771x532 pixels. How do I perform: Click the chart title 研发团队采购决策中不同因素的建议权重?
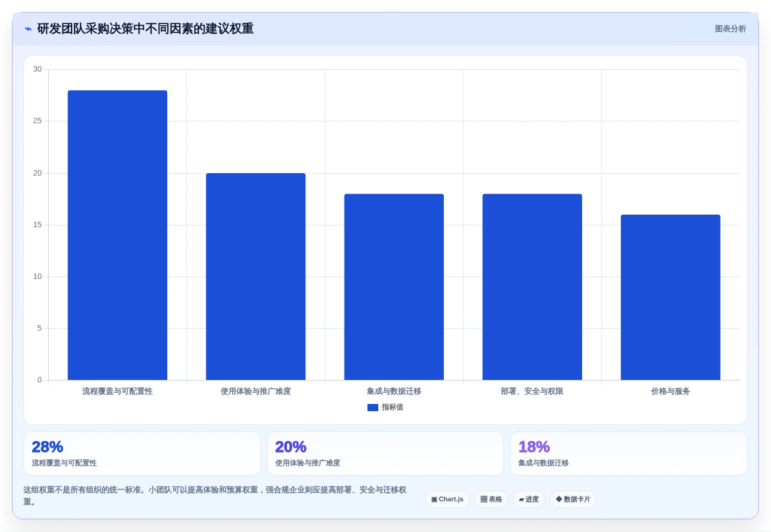(146, 29)
